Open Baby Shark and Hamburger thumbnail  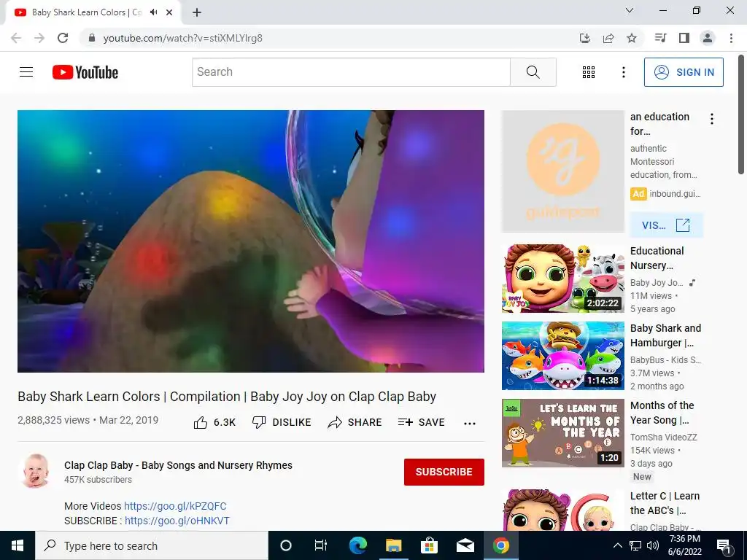562,355
